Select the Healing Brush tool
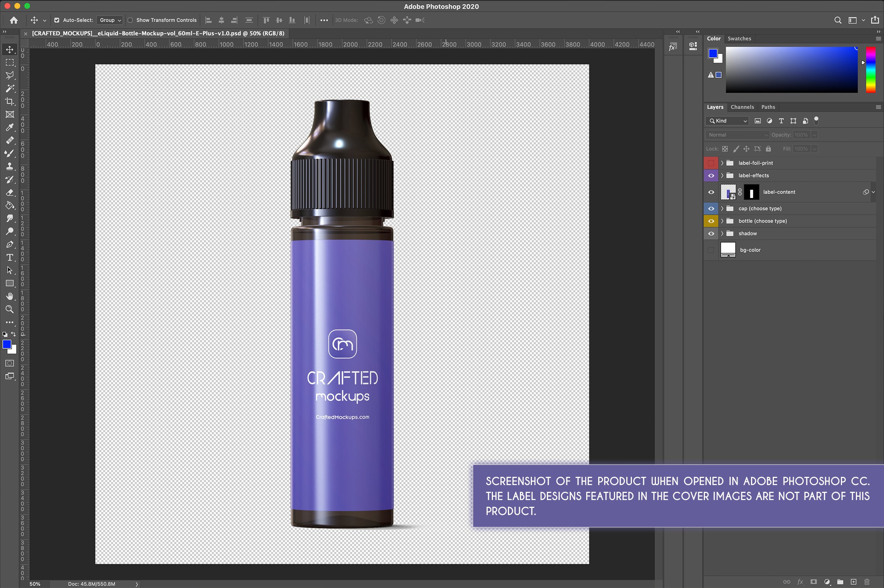This screenshot has width=884, height=588. [x=10, y=140]
